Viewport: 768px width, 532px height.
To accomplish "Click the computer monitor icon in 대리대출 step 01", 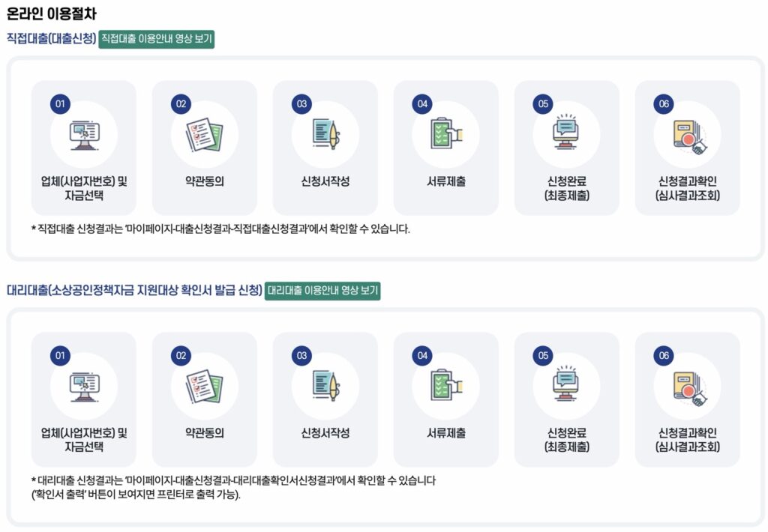I will point(84,387).
